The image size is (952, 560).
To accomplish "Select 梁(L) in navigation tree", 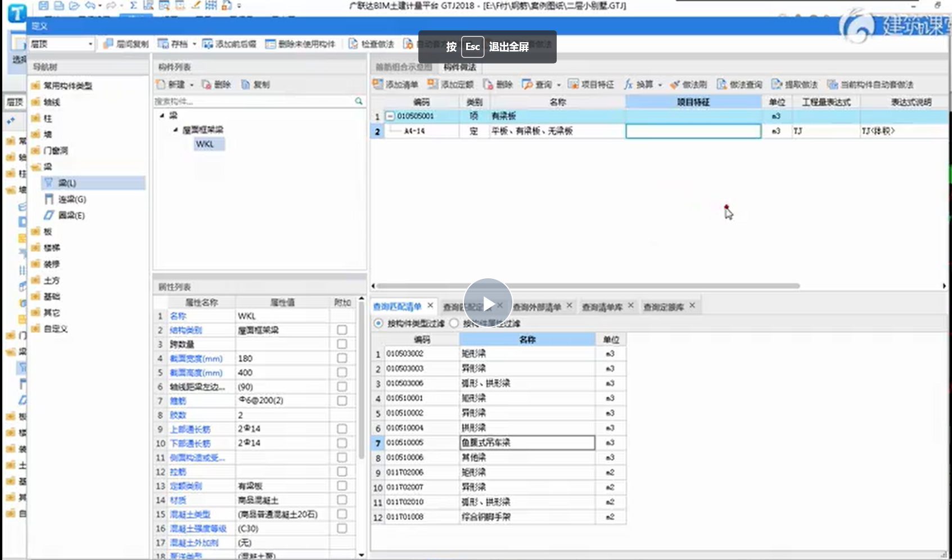I will point(93,183).
